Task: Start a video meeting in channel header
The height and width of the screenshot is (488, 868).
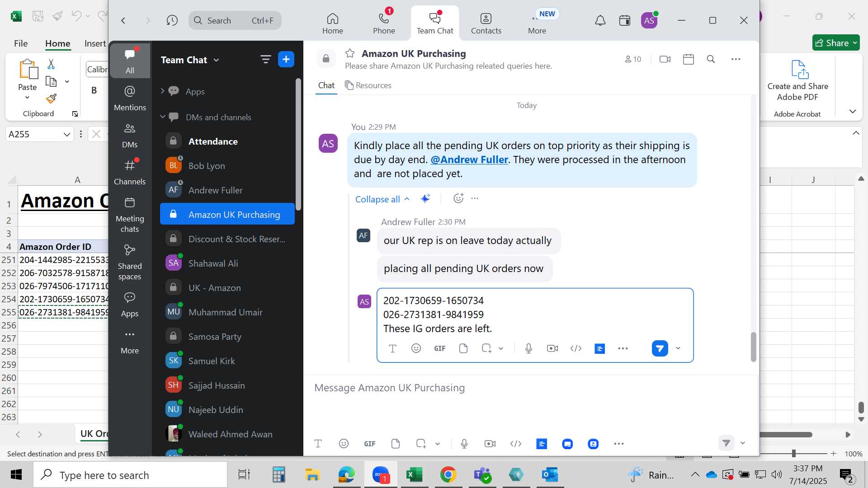Action: point(665,59)
